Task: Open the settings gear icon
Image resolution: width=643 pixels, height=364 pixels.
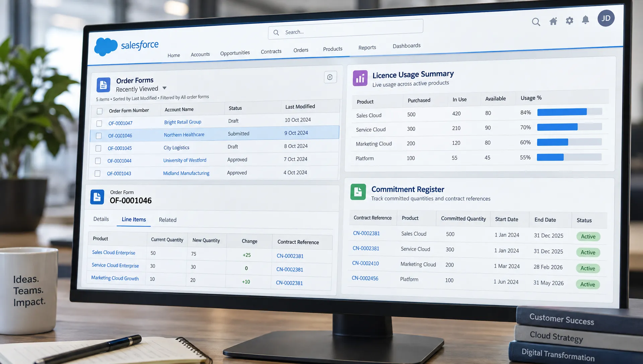Action: point(569,21)
